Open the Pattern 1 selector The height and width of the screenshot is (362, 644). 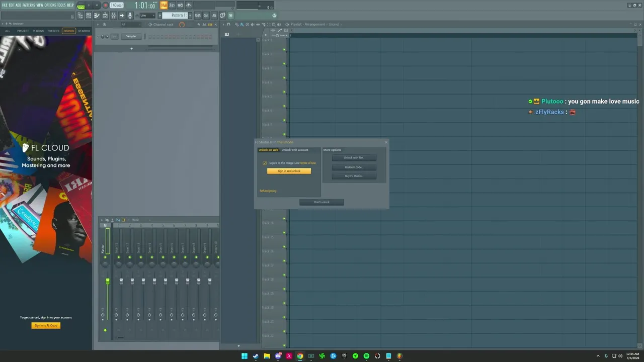175,16
